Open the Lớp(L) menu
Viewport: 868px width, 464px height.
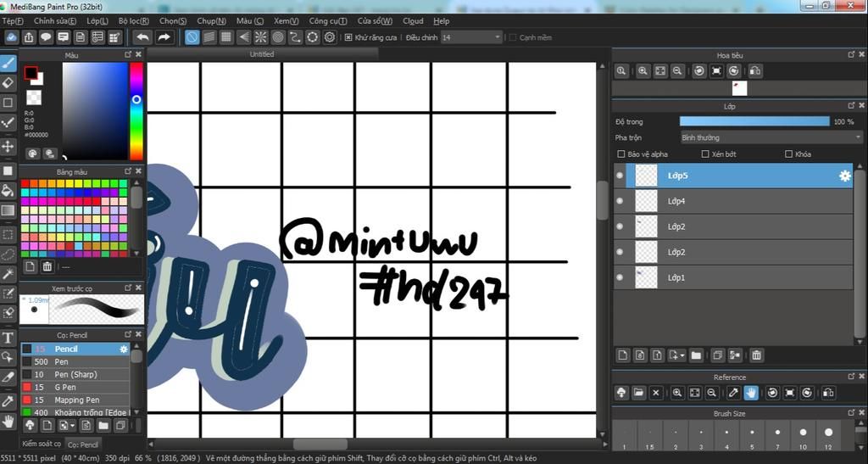[x=97, y=21]
